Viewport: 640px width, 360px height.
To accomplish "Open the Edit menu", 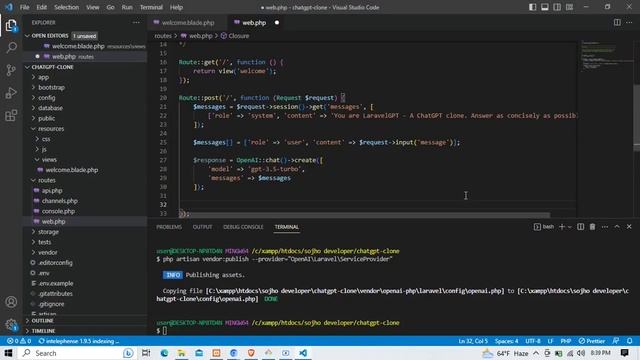I will click(41, 7).
